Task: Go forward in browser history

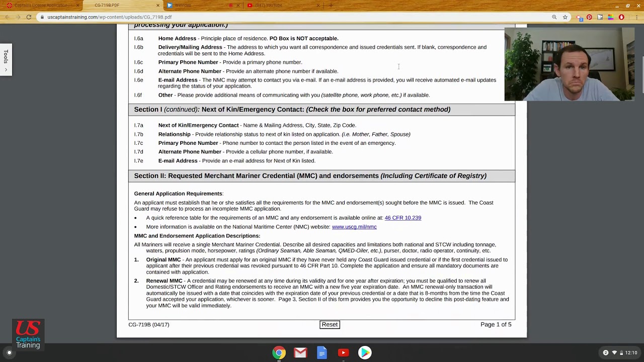Action: coord(18,17)
